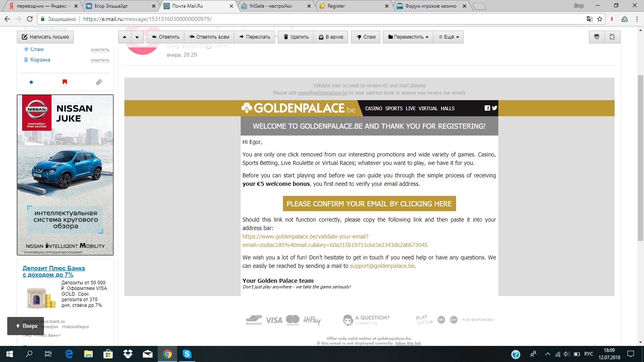Open Golden Palace Twitter icon

(x=495, y=108)
